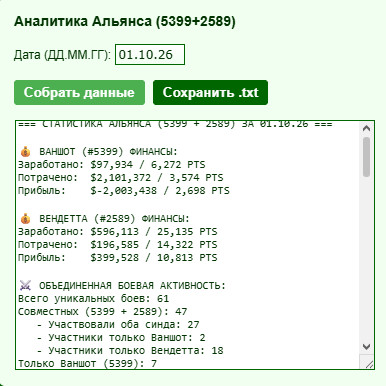
Task: Place cursor in the line Прибыль: $399,528
Action: coord(118,258)
